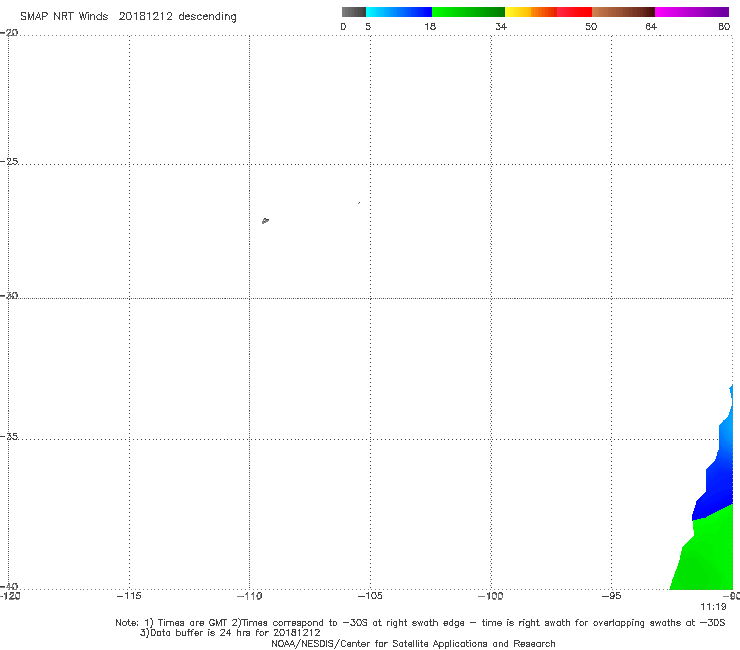The width and height of the screenshot is (740, 650).
Task: Click the tiny island mark near -105 longitude
Action: click(359, 203)
